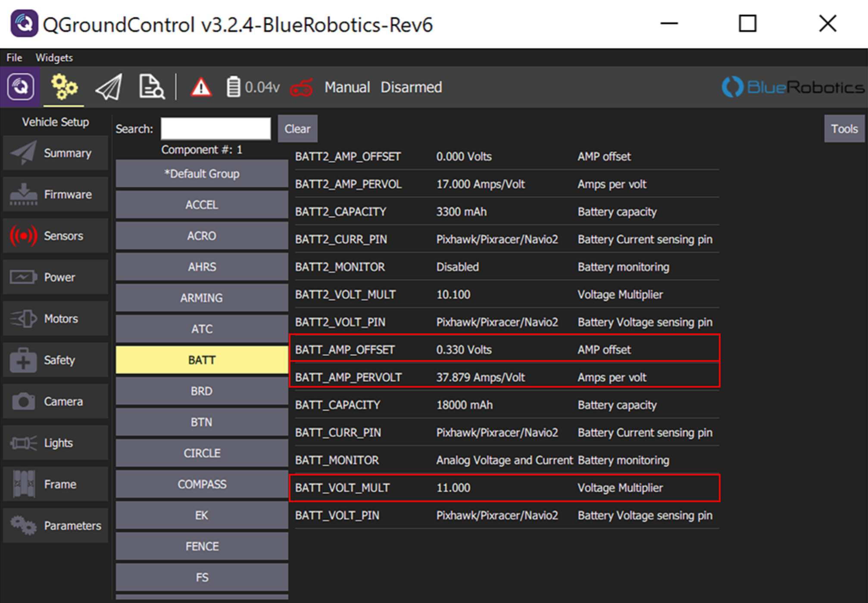Select the ACCEL parameter group

click(x=202, y=205)
